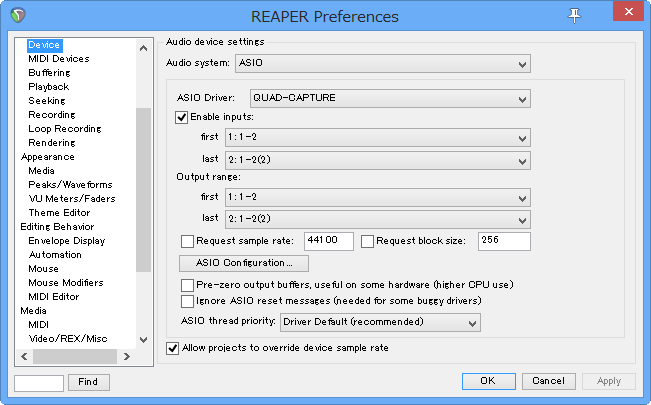Click the ASIO Configuration button

click(x=244, y=263)
